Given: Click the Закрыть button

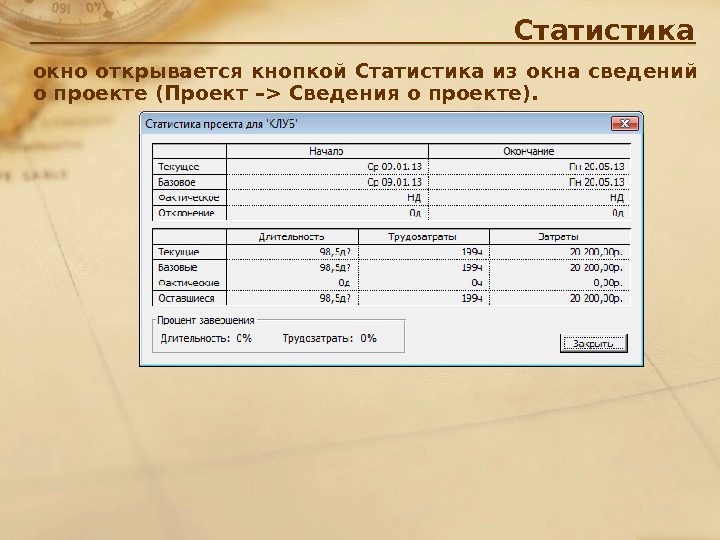Looking at the screenshot, I should pyautogui.click(x=593, y=343).
